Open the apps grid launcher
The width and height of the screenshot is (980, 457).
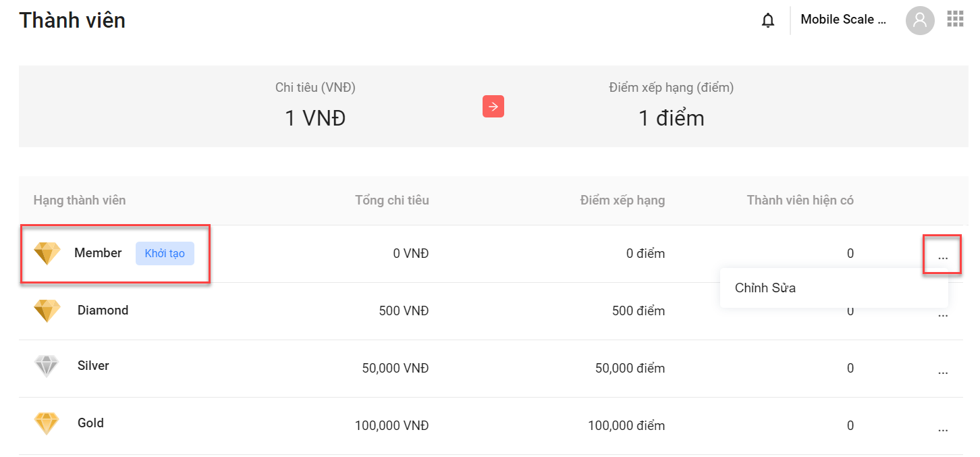(955, 19)
